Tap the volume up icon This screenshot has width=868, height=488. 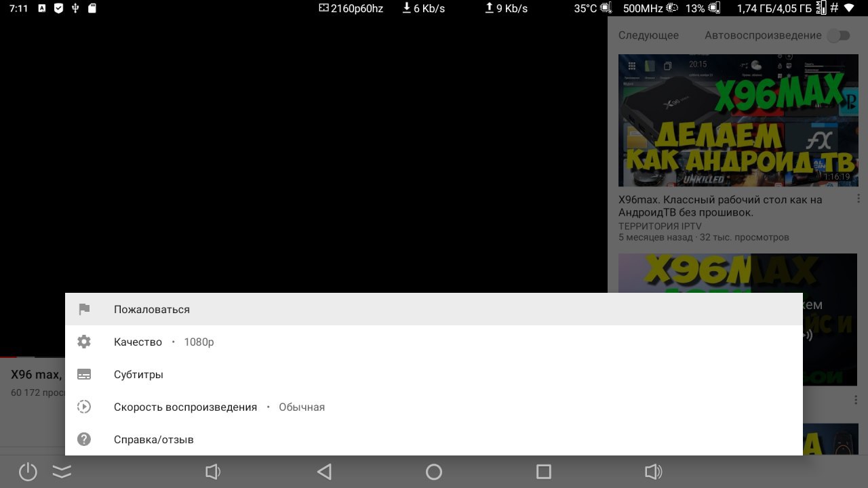(654, 472)
